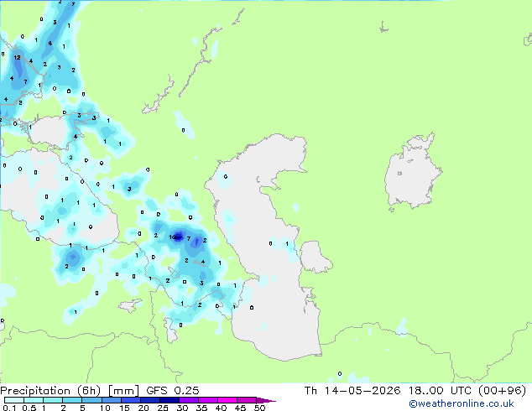
Task: Click the 'GFS 0.25' model label
Action: pyautogui.click(x=173, y=391)
